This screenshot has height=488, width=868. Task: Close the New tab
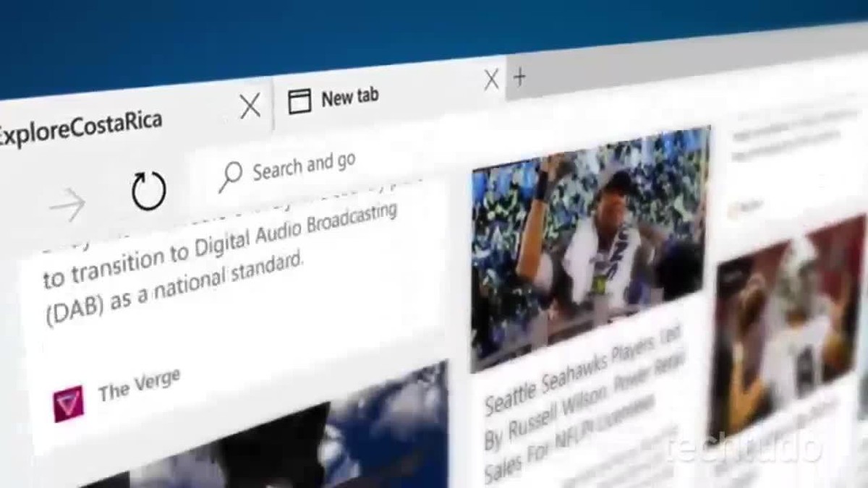491,80
